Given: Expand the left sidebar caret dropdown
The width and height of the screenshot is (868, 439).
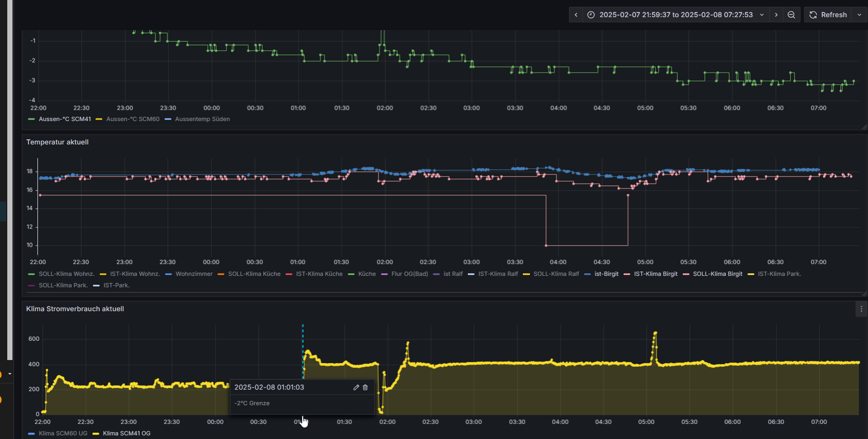Looking at the screenshot, I should click(9, 374).
